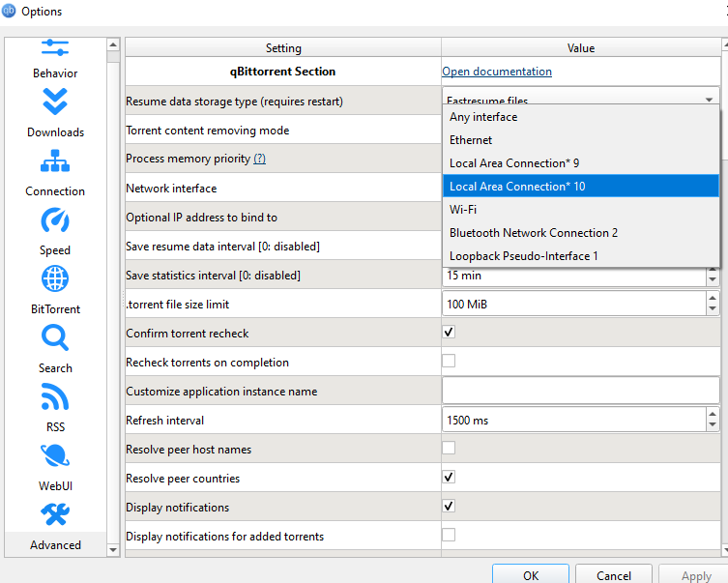The width and height of the screenshot is (728, 583).
Task: Open the Advanced settings tools icon
Action: [x=55, y=514]
